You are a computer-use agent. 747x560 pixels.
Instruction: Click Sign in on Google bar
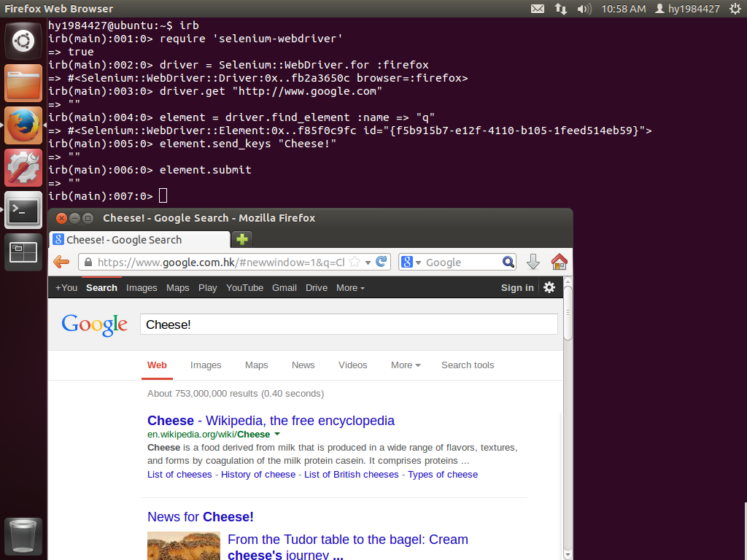517,287
